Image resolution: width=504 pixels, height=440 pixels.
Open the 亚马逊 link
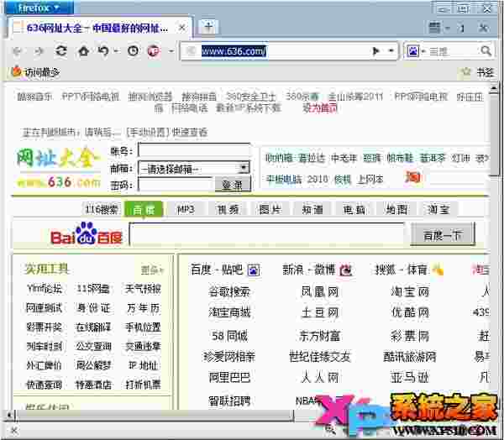click(410, 377)
